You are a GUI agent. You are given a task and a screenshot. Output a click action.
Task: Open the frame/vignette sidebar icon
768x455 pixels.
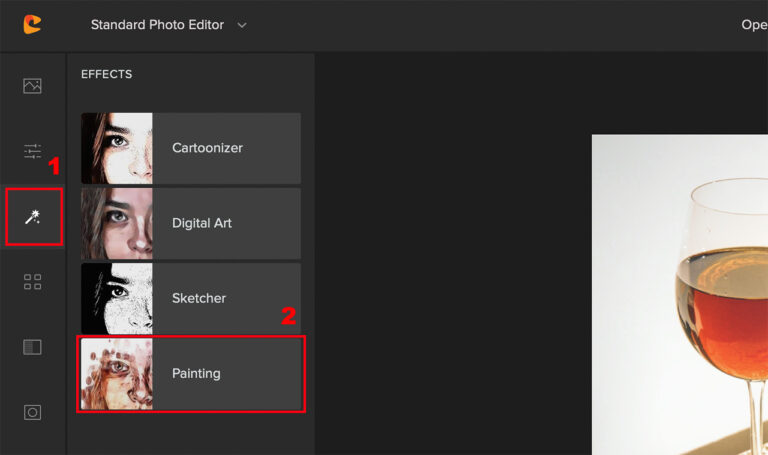[x=32, y=412]
